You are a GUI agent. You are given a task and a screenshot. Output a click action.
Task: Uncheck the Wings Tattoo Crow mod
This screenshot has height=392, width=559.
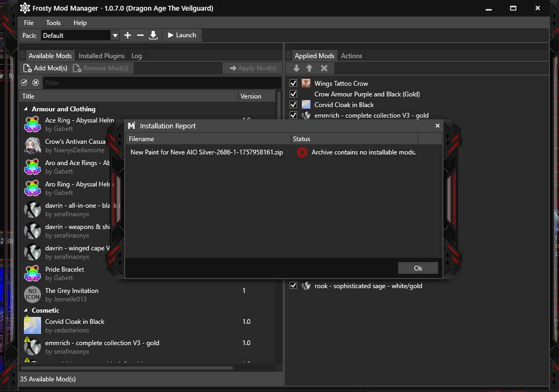click(x=293, y=83)
